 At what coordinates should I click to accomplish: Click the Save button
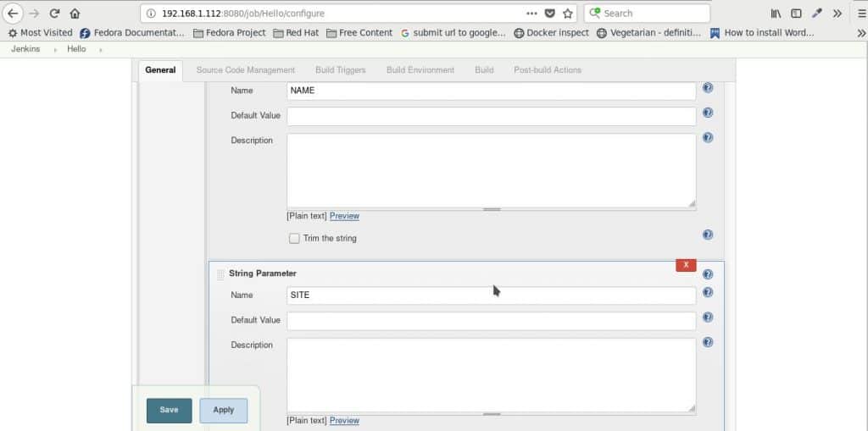point(169,410)
